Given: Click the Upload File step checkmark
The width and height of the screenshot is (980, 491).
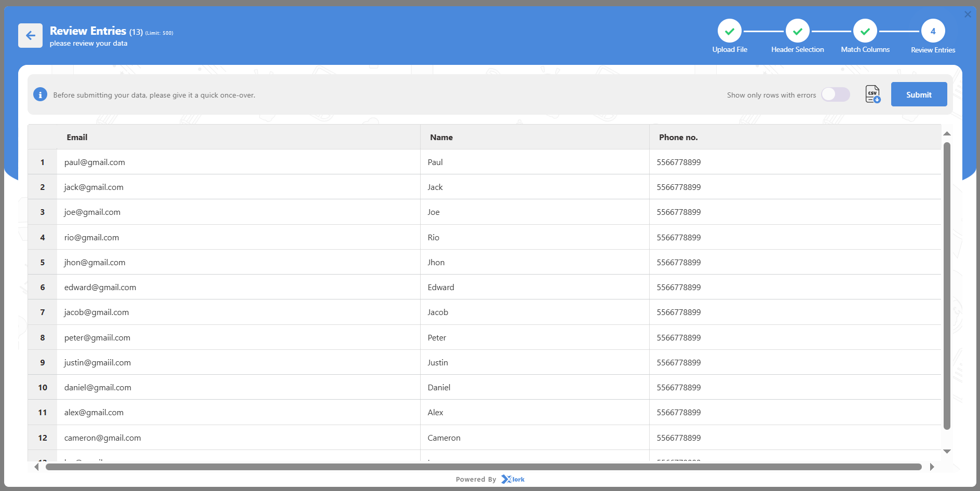Looking at the screenshot, I should (729, 31).
